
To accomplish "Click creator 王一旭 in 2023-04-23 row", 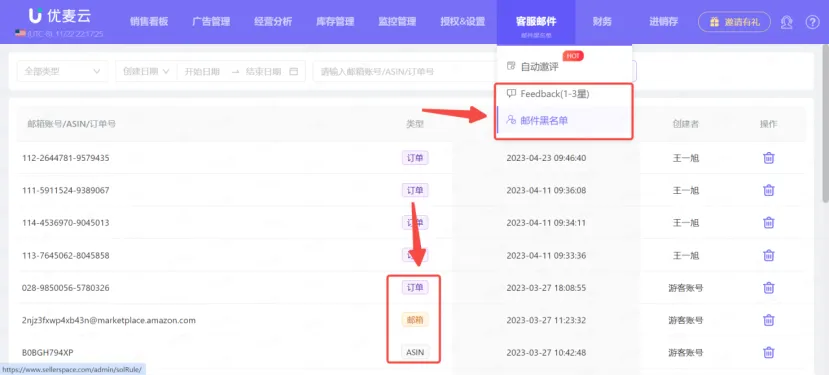I will coord(685,158).
